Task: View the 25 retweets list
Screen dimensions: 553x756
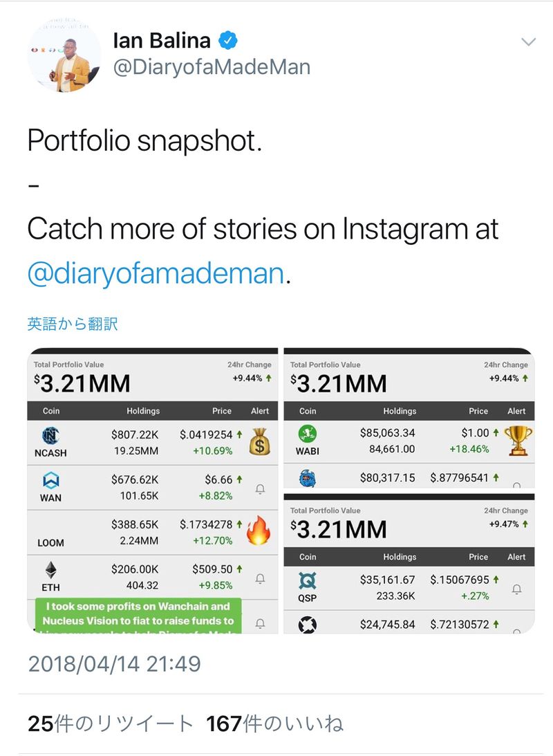Action: pyautogui.click(x=111, y=723)
